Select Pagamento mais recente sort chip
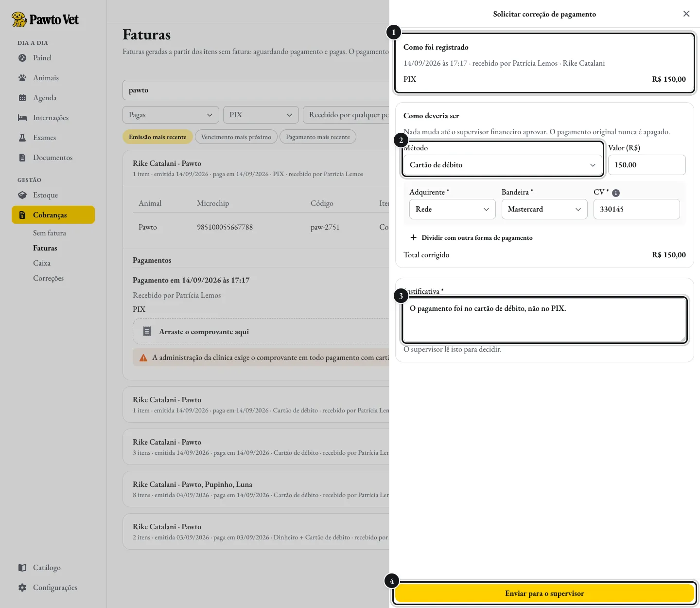Screen dimensions: 700x608 pos(318,137)
